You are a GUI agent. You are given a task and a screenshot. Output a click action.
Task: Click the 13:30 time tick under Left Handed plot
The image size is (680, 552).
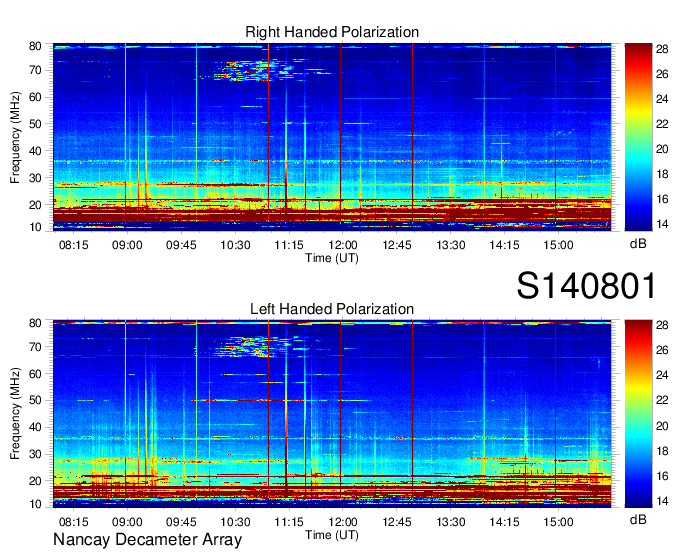[x=451, y=522]
